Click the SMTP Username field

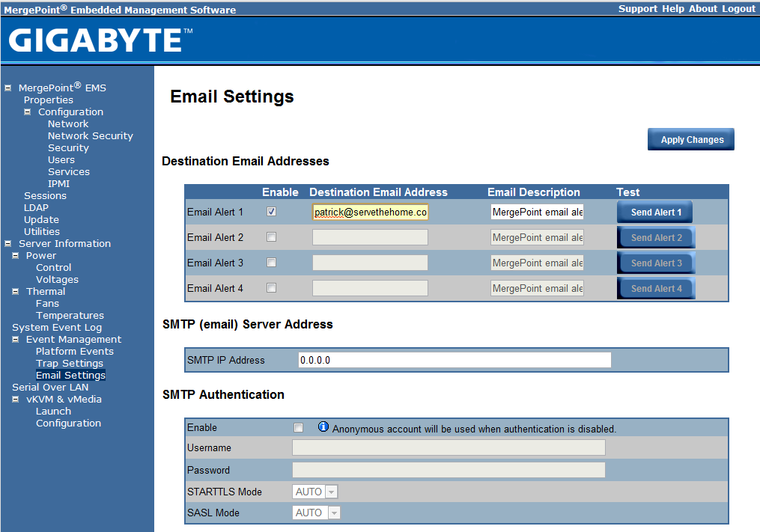[449, 447]
